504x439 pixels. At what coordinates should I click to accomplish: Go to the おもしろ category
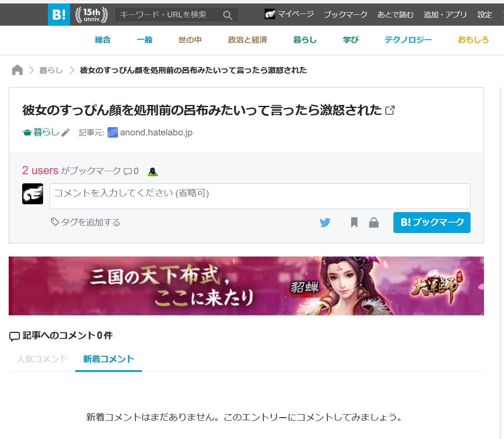pos(473,40)
